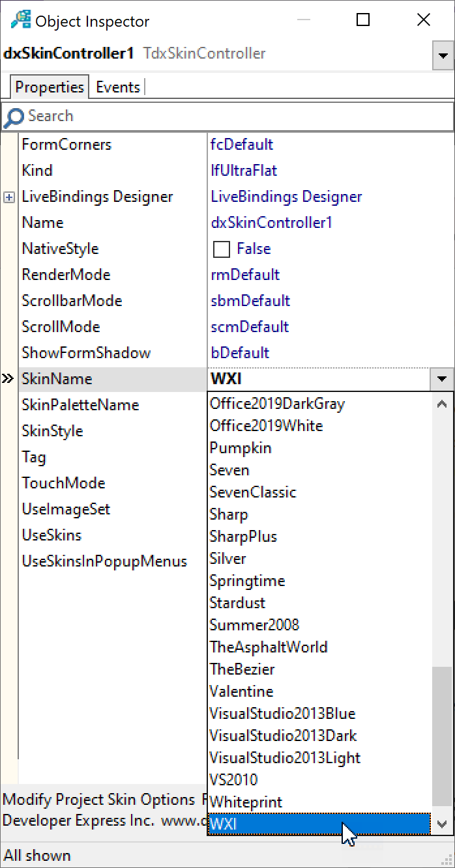Click the LiveBindings Designer value link
Screen dimensions: 455x868
click(286, 197)
